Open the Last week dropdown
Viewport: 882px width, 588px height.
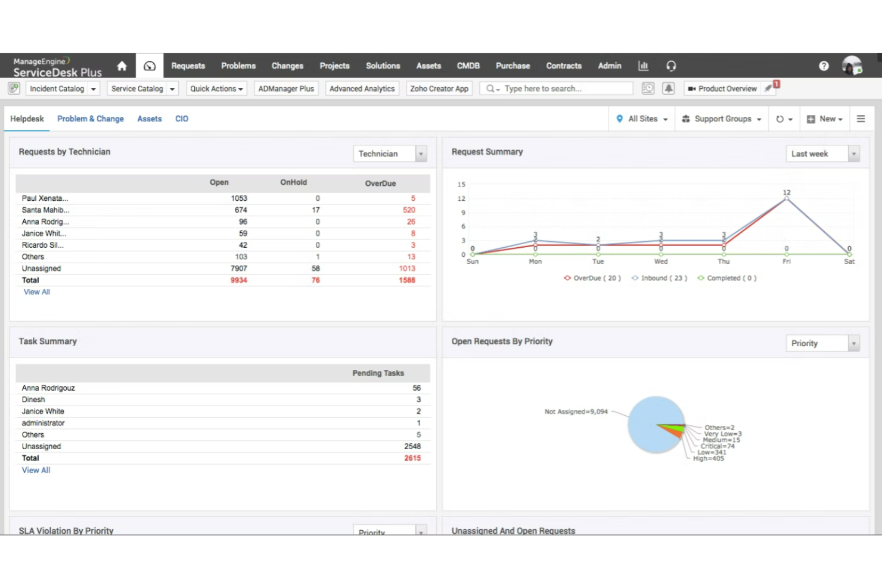[822, 153]
